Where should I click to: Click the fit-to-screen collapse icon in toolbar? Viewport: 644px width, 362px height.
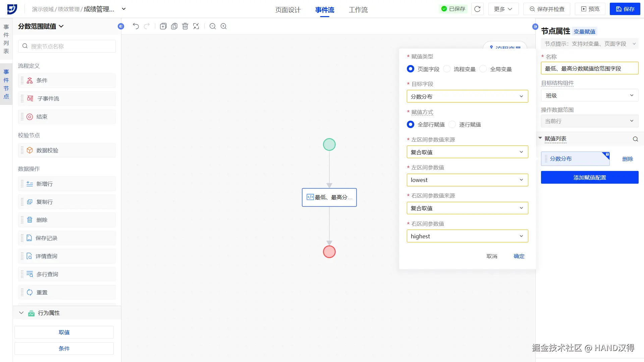(x=196, y=26)
